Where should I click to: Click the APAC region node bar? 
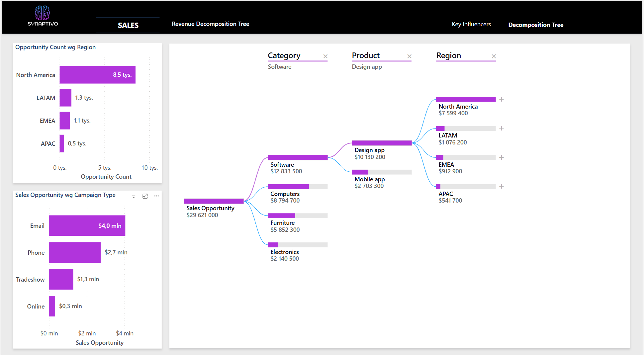[x=466, y=187]
